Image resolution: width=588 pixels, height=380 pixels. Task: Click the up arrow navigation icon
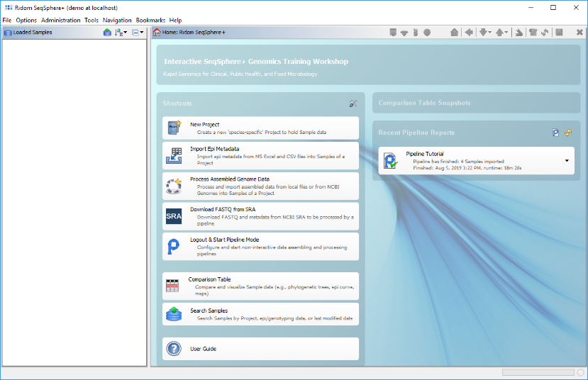(x=499, y=33)
